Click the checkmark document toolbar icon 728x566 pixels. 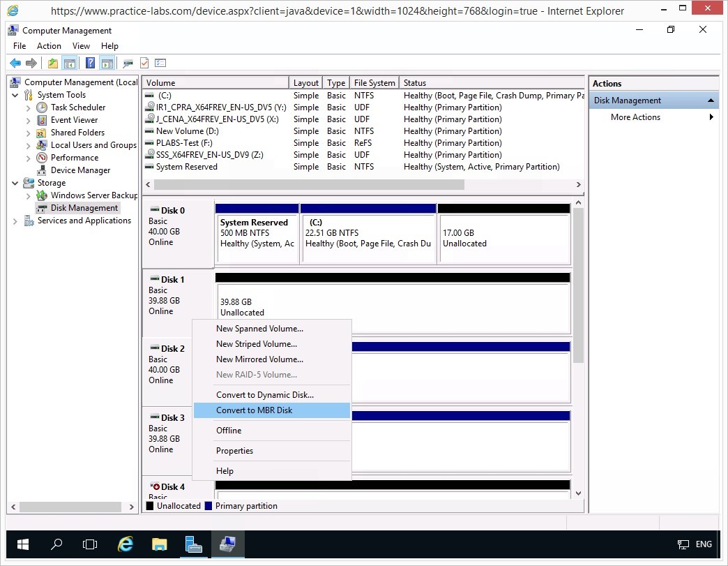click(144, 63)
